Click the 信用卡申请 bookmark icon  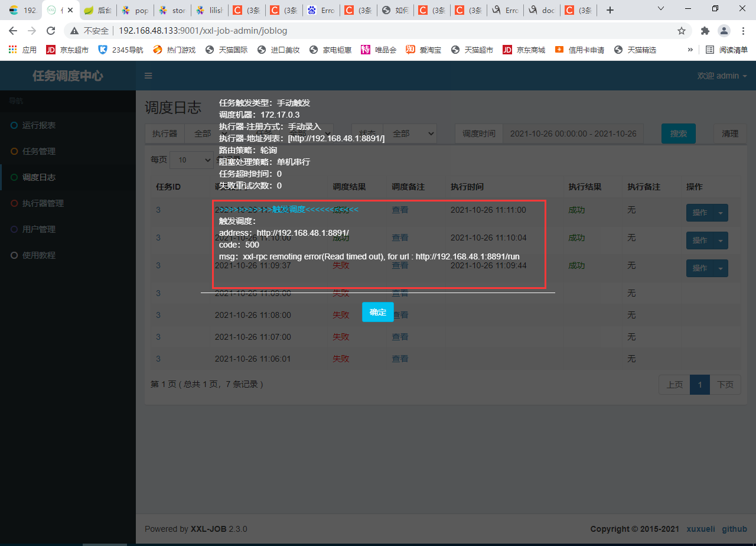559,50
